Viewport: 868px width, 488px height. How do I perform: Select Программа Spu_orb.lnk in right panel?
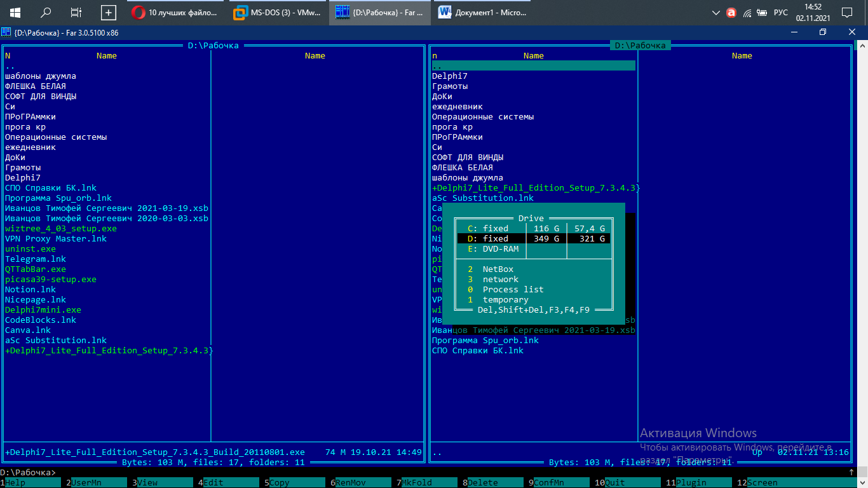(x=485, y=340)
